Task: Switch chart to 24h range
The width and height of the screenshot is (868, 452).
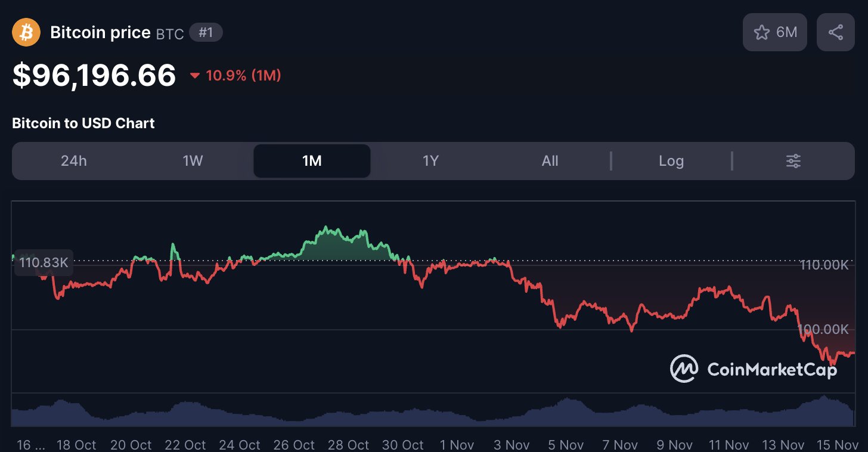Action: [x=74, y=161]
